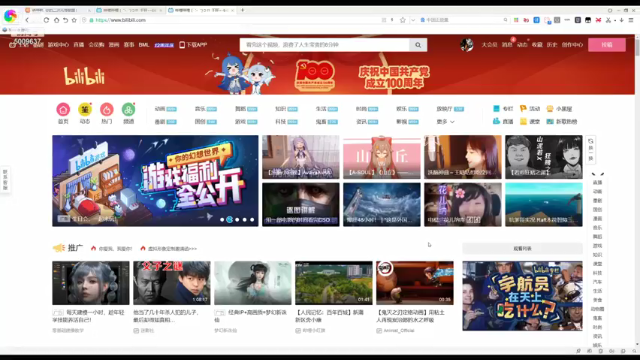Image resolution: width=640 pixels, height=360 pixels.
Task: Open the 活动 flag icon
Action: click(523, 109)
